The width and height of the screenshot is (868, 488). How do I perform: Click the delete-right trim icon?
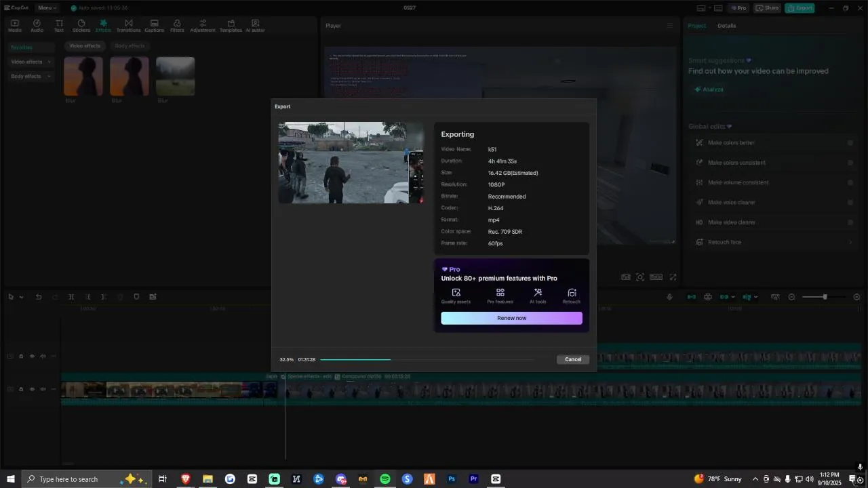coord(103,297)
